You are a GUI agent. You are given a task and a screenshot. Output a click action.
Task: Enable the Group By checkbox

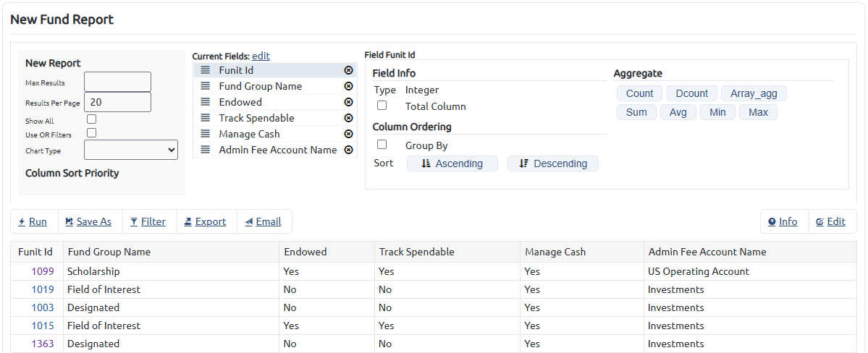pos(382,145)
